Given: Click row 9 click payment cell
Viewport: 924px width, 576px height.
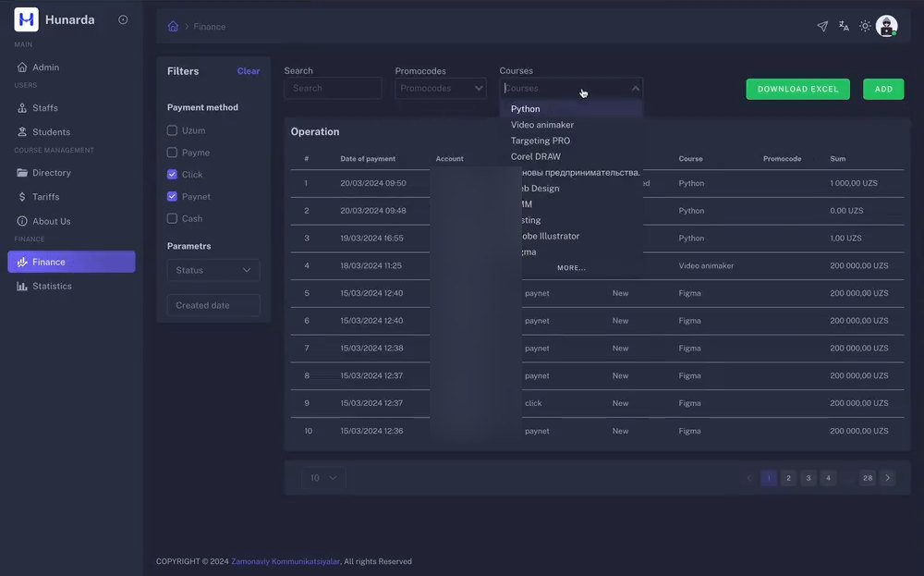Looking at the screenshot, I should tap(533, 403).
